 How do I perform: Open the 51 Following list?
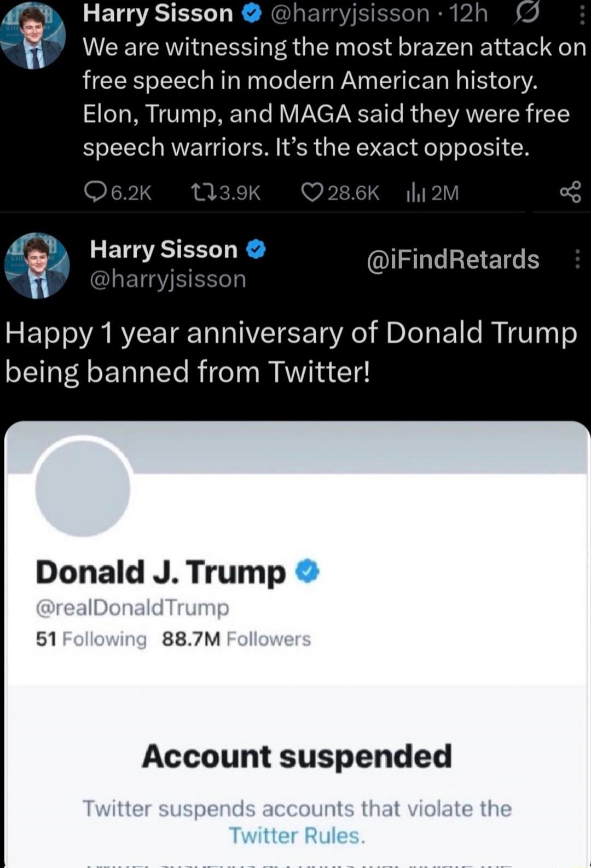[91, 639]
